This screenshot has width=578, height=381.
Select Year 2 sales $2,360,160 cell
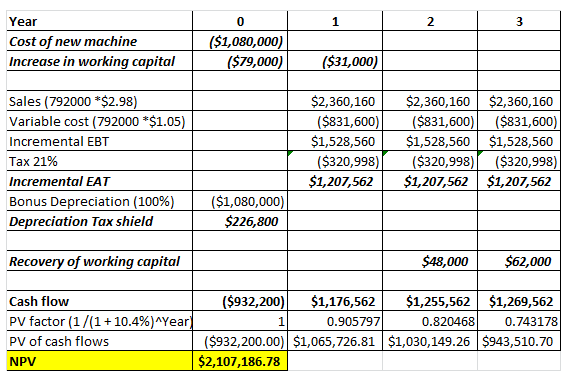point(430,101)
